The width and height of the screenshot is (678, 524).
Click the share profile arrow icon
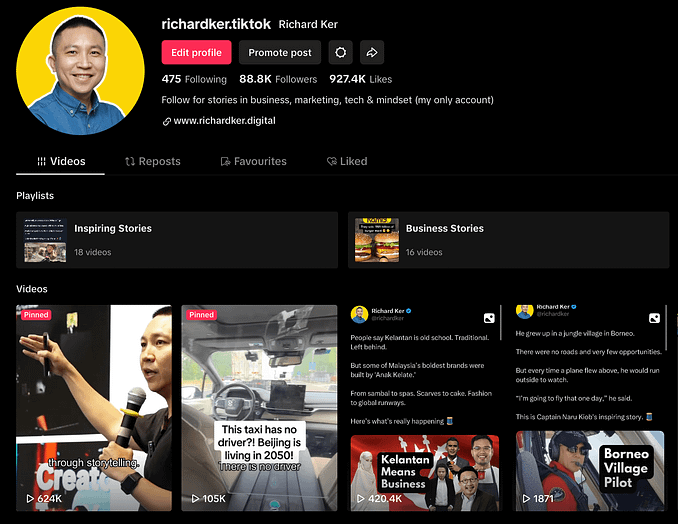tap(371, 52)
